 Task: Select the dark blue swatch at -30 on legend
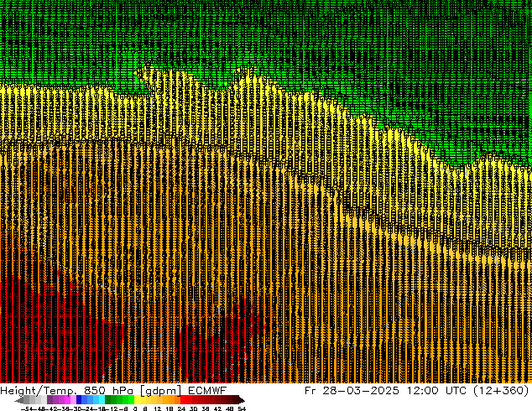tap(79, 400)
